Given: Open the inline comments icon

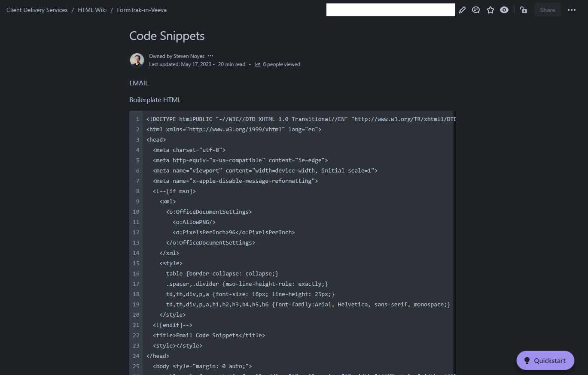Looking at the screenshot, I should pyautogui.click(x=476, y=10).
